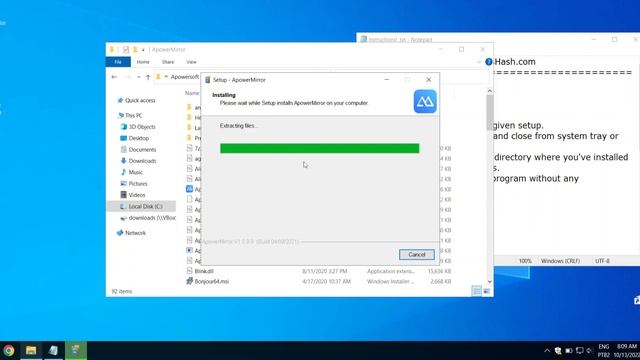Viewport: 640px width, 360px height.
Task: Click the Apowersoft breadcrumb in address bar
Action: coord(184,77)
